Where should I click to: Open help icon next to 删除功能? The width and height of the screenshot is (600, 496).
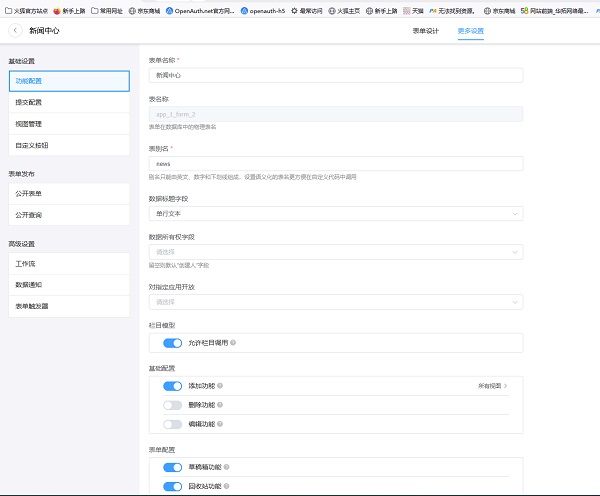[220, 405]
